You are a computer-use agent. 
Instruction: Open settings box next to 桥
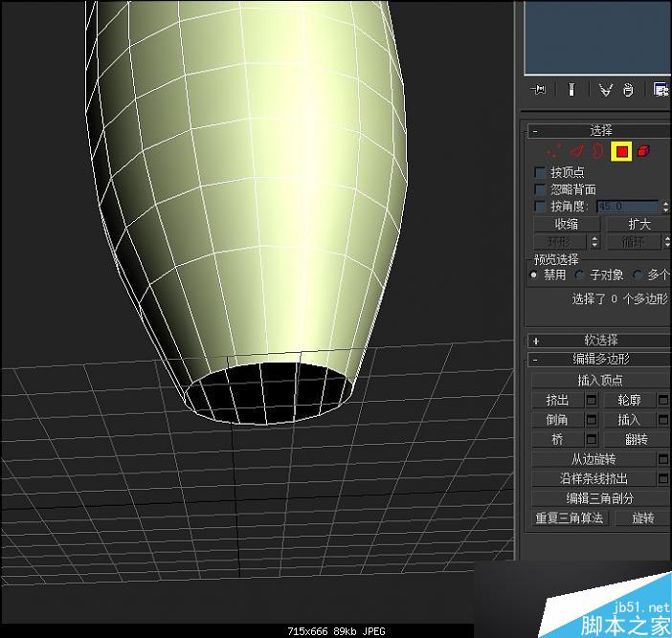pyautogui.click(x=592, y=439)
